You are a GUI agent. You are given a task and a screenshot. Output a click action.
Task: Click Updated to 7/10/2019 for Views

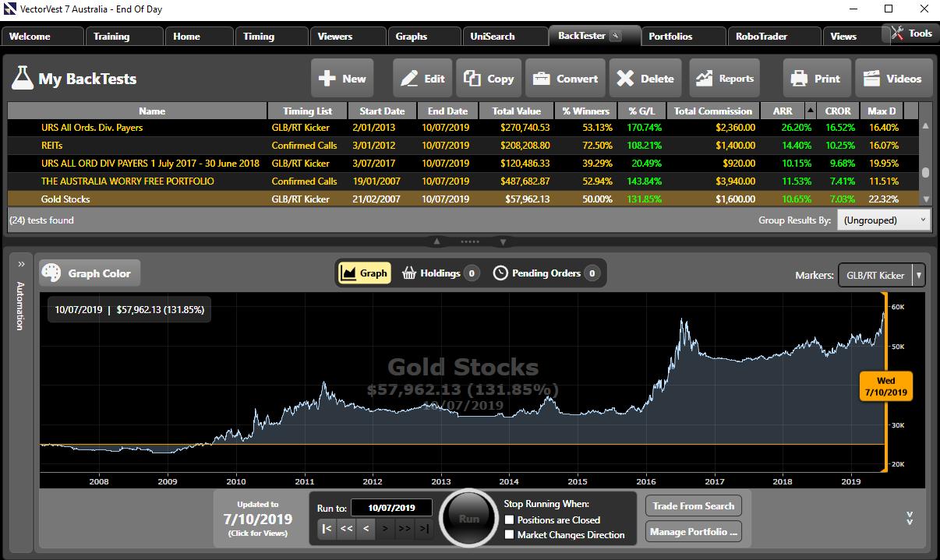coord(259,519)
